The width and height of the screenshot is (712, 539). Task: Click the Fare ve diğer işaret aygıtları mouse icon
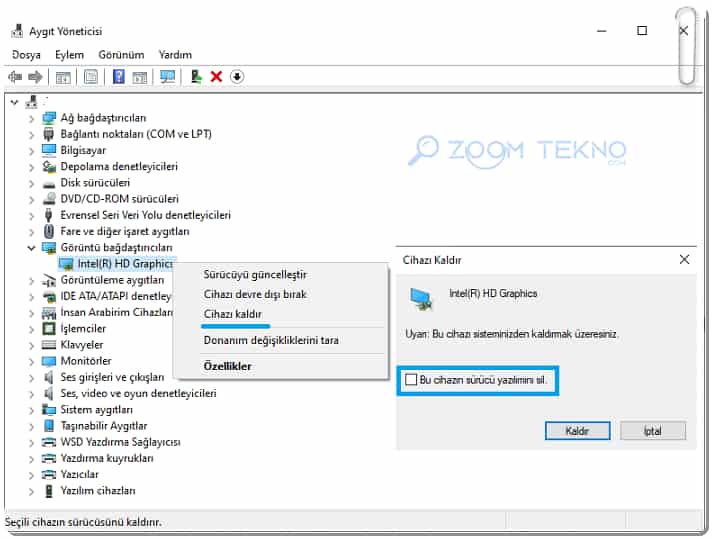pyautogui.click(x=49, y=232)
